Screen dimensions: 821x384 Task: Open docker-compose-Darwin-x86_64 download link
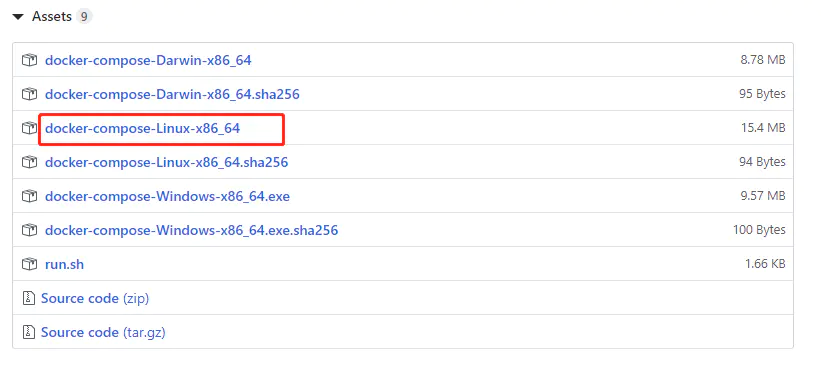click(x=148, y=60)
